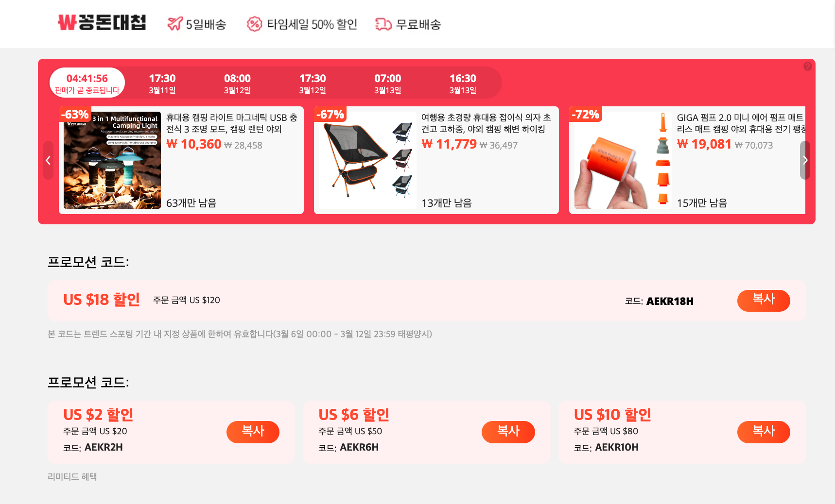Viewport: 835px width, 504px height.
Task: Click the truck 무료배송 icon
Action: click(383, 24)
